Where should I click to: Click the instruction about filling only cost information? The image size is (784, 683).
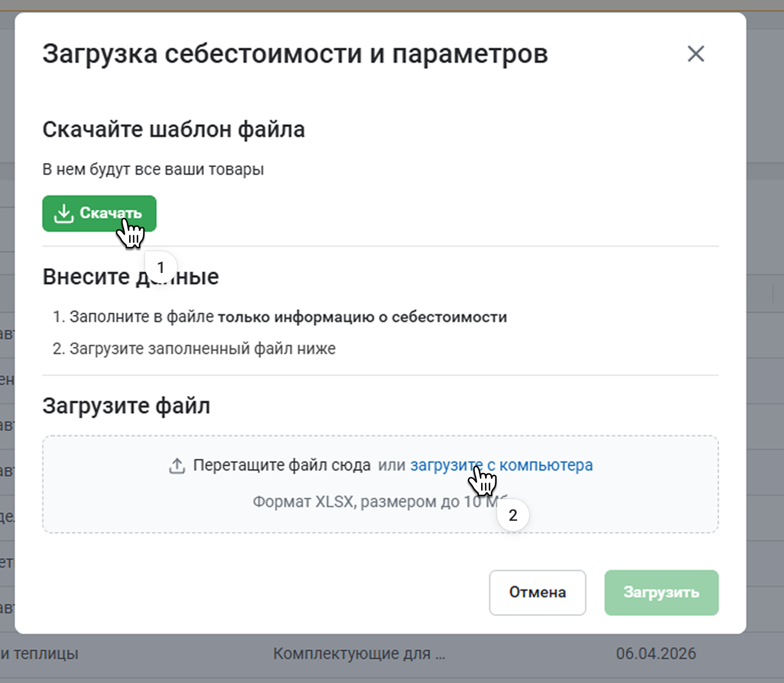(279, 317)
